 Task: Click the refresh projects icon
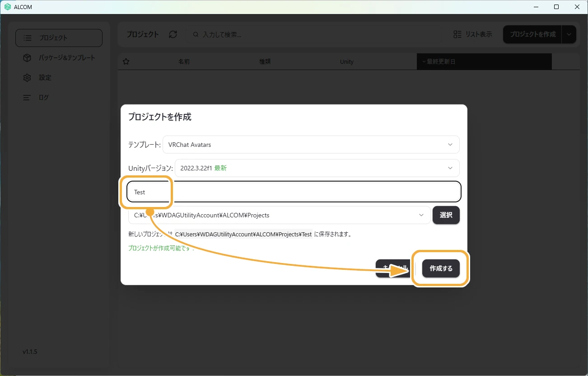click(x=173, y=34)
